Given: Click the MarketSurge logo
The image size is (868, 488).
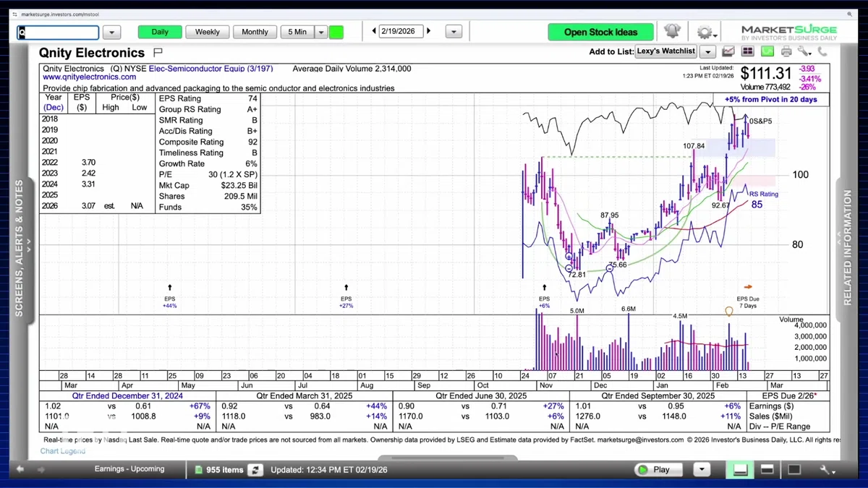Looking at the screenshot, I should click(x=788, y=33).
